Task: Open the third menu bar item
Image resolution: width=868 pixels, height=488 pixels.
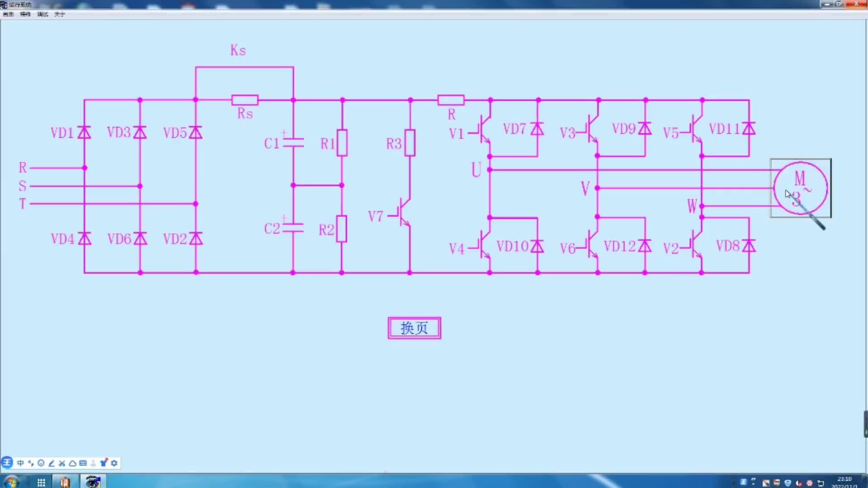Action: point(42,14)
